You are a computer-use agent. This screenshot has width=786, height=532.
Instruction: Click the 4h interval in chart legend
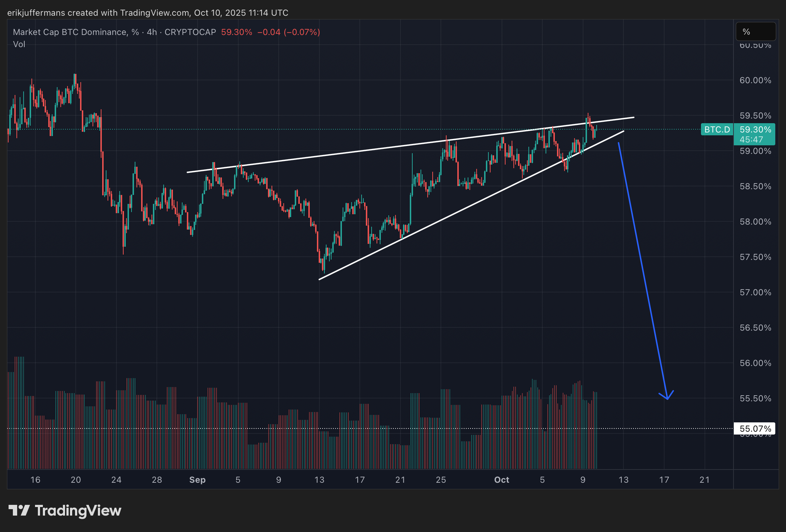pos(152,32)
